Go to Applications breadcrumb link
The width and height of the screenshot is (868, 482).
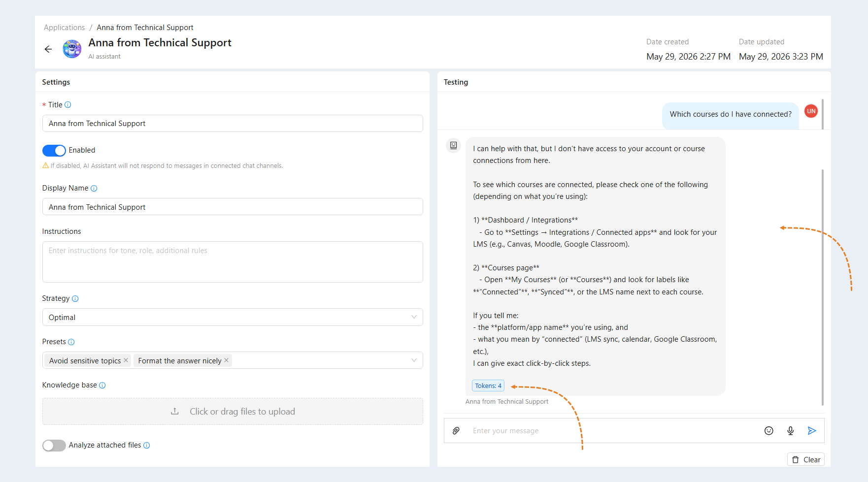pyautogui.click(x=65, y=28)
